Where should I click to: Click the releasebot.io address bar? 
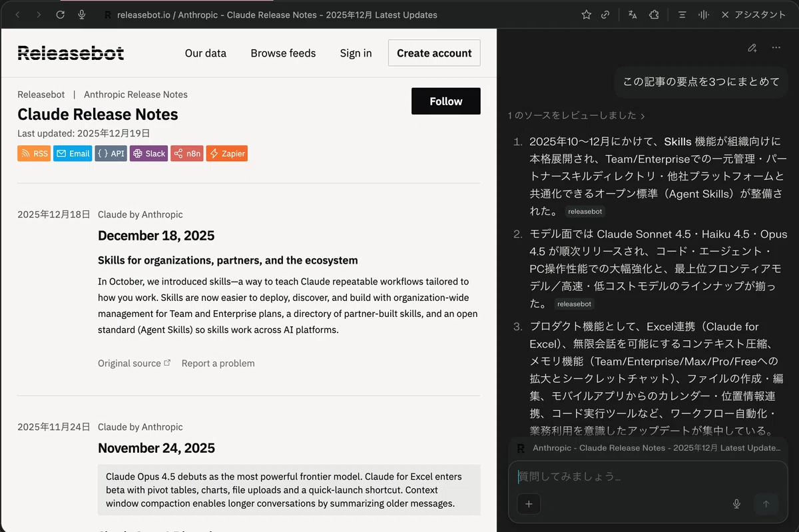(x=277, y=15)
